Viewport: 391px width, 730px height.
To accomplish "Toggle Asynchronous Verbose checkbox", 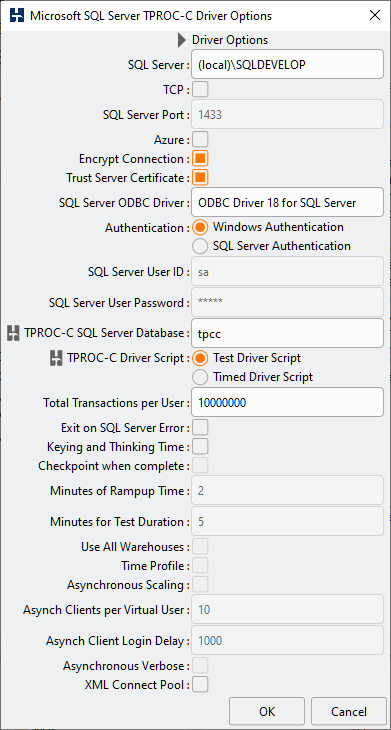I will tap(200, 665).
